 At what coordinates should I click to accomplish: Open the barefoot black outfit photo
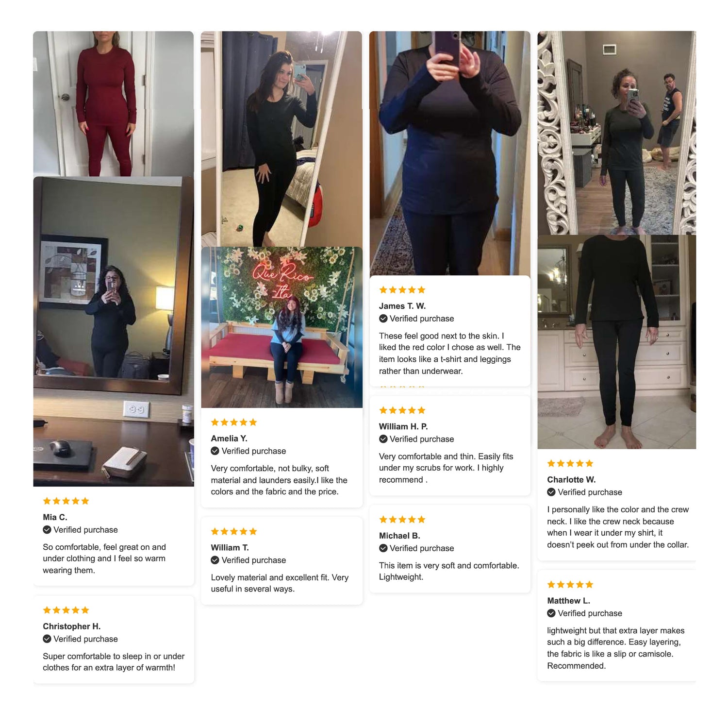pos(616,342)
